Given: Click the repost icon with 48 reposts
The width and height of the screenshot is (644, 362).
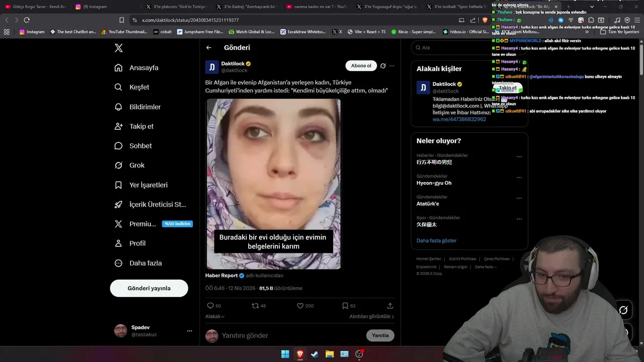Looking at the screenshot, I should [255, 306].
